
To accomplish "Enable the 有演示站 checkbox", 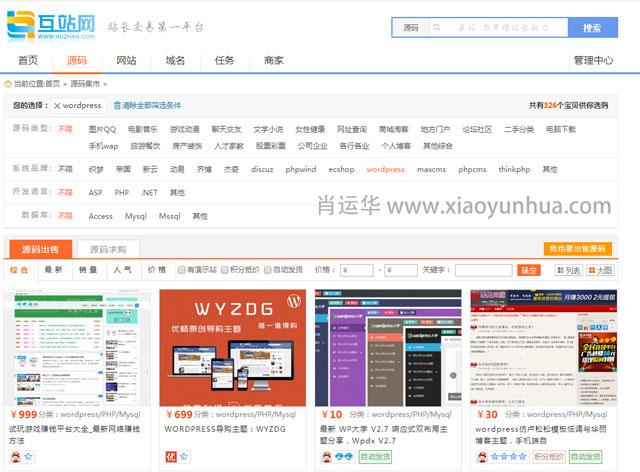I will click(x=182, y=270).
